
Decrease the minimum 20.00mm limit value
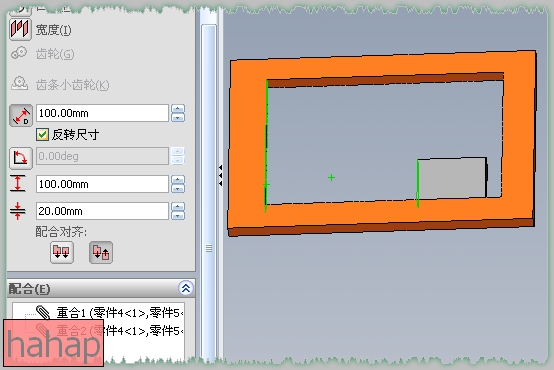click(x=178, y=215)
